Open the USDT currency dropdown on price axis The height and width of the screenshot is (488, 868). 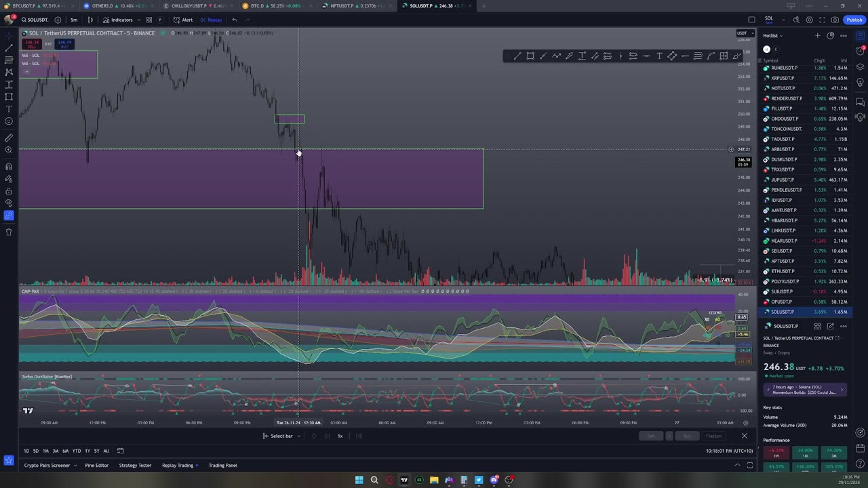click(744, 33)
